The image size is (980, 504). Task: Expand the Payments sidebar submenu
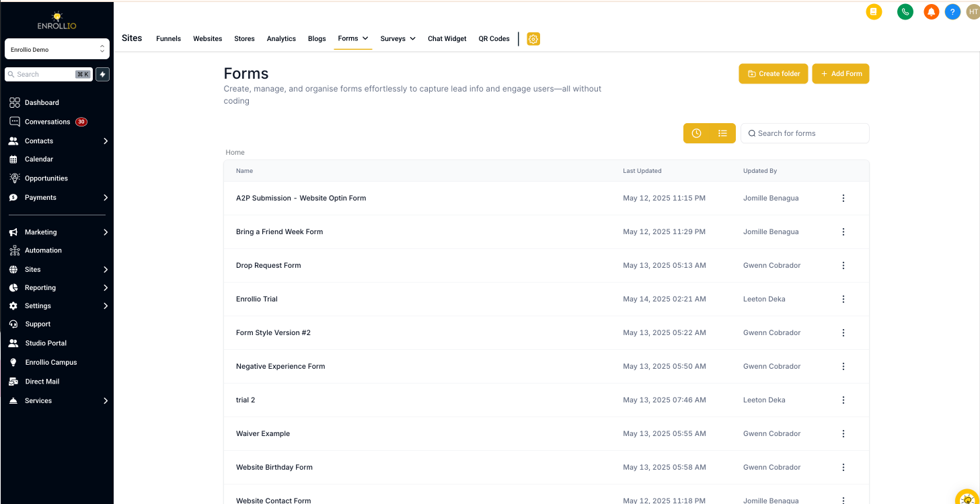[x=106, y=197]
